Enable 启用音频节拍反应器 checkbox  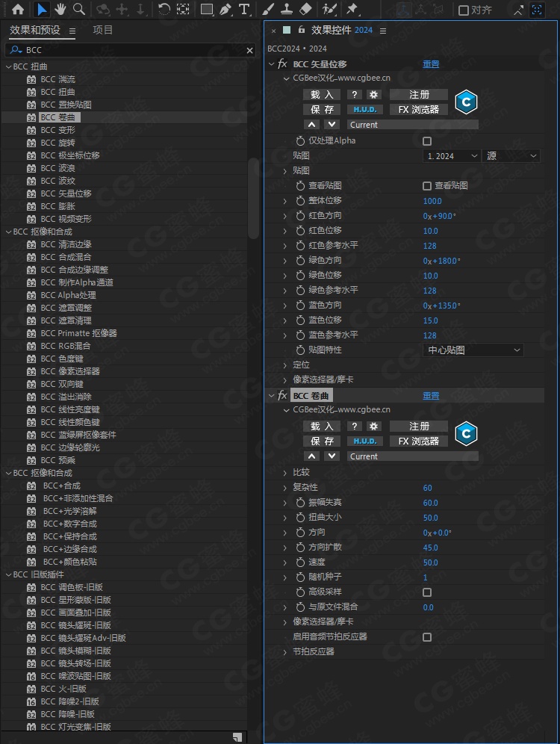(x=427, y=637)
